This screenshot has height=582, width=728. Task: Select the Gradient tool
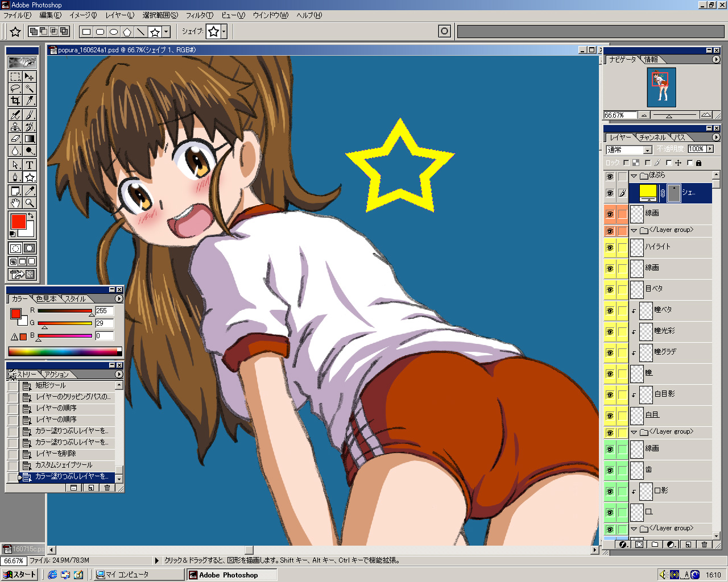coord(30,139)
